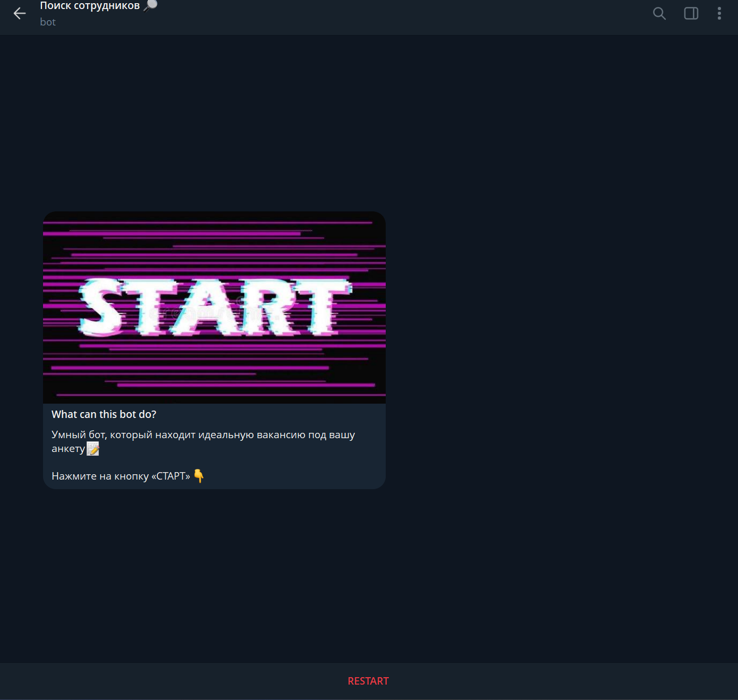Go back using the left arrow

(20, 13)
